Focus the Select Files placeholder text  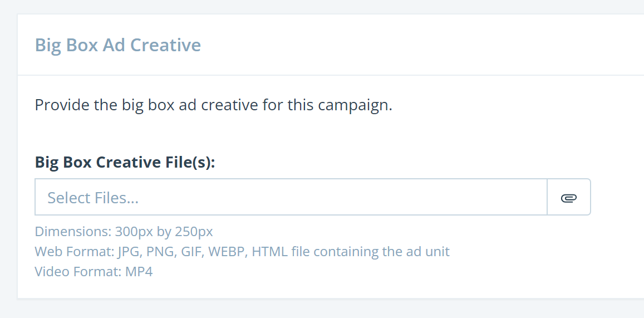pyautogui.click(x=93, y=198)
